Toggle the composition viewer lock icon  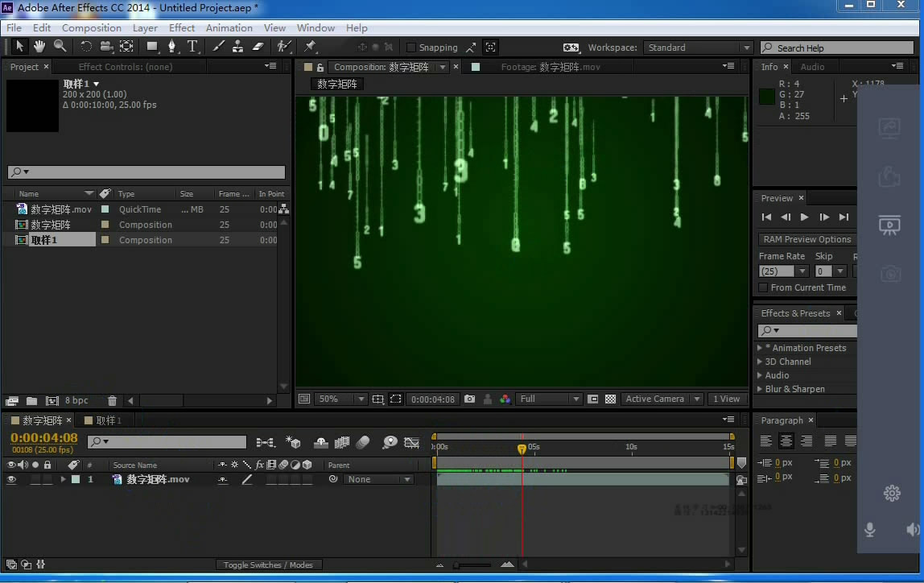(320, 67)
